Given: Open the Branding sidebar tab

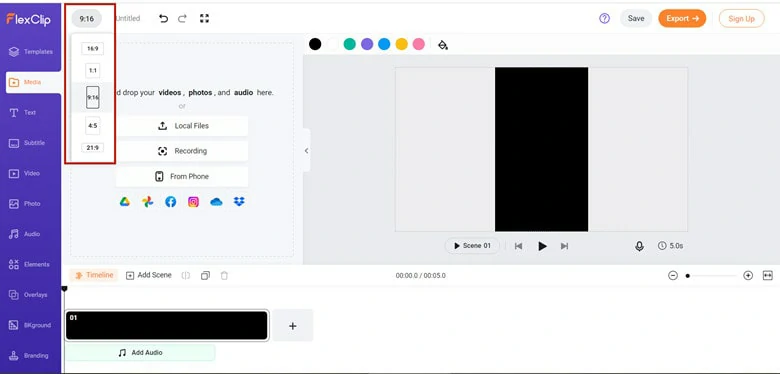Looking at the screenshot, I should 30,355.
